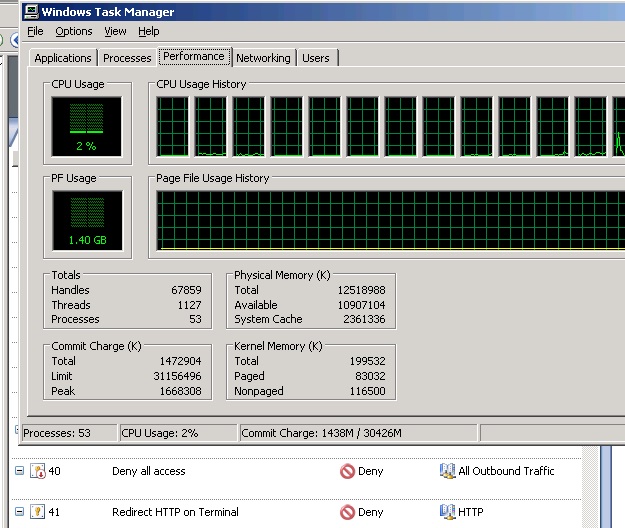Image resolution: width=625 pixels, height=528 pixels.
Task: Click Kernel Memory Nonpaged 116500
Action: (368, 391)
